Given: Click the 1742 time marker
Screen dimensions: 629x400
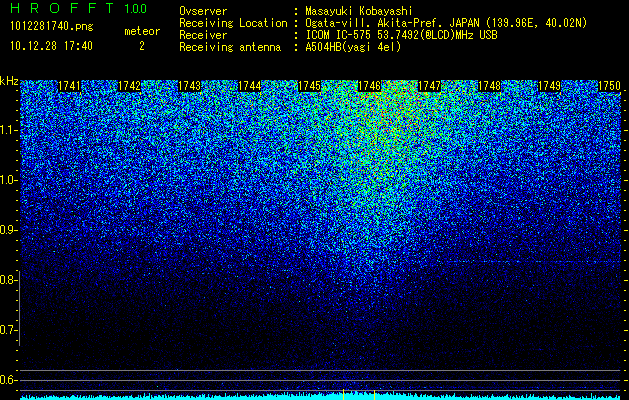Looking at the screenshot, I should click(130, 86).
